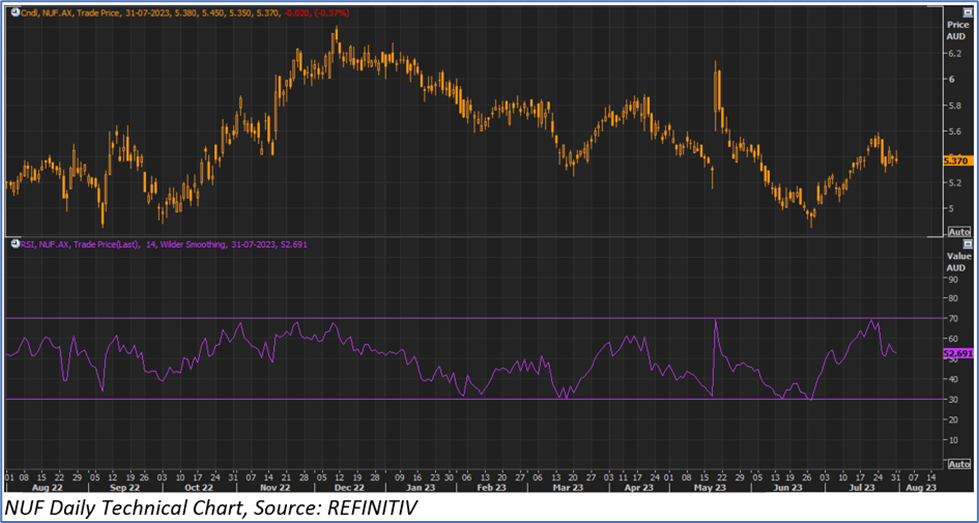Image resolution: width=979 pixels, height=523 pixels.
Task: Toggle Auto scaling on the Price axis
Action: 958,229
